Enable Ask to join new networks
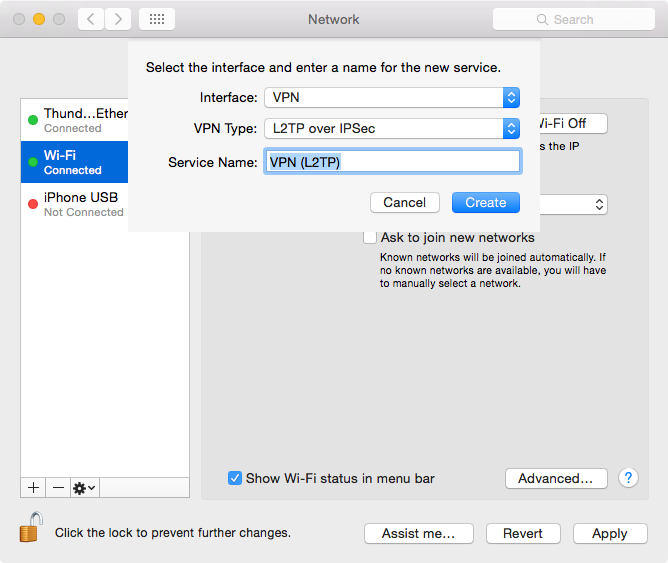This screenshot has height=563, width=668. click(370, 238)
